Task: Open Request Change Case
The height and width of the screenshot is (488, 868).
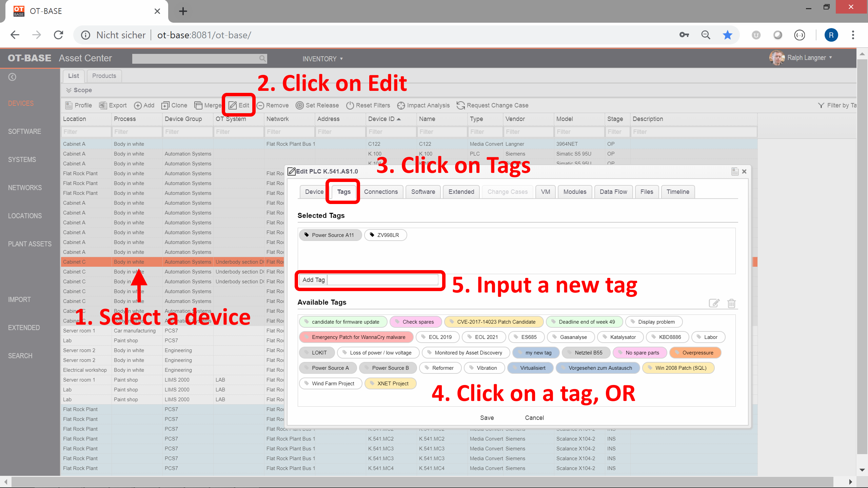Action: click(x=492, y=105)
